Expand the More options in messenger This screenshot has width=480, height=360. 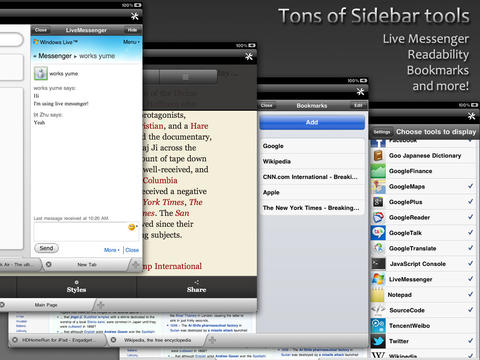pyautogui.click(x=111, y=250)
